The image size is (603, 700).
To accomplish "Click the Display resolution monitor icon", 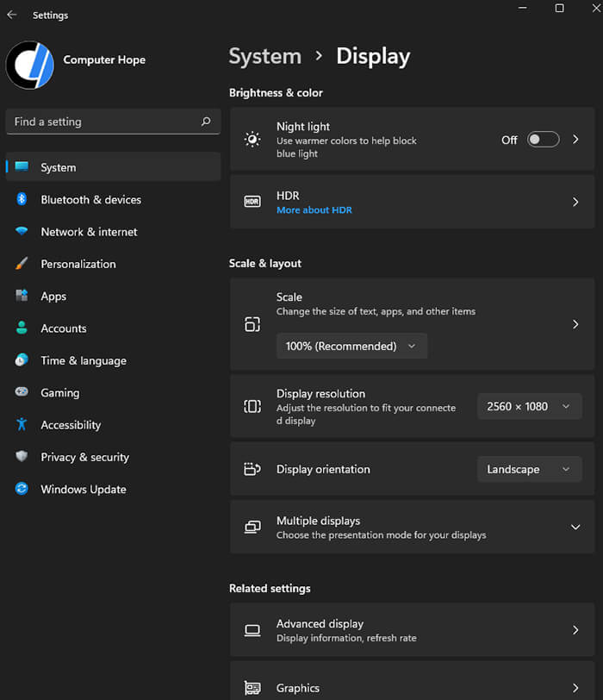I will (x=252, y=406).
